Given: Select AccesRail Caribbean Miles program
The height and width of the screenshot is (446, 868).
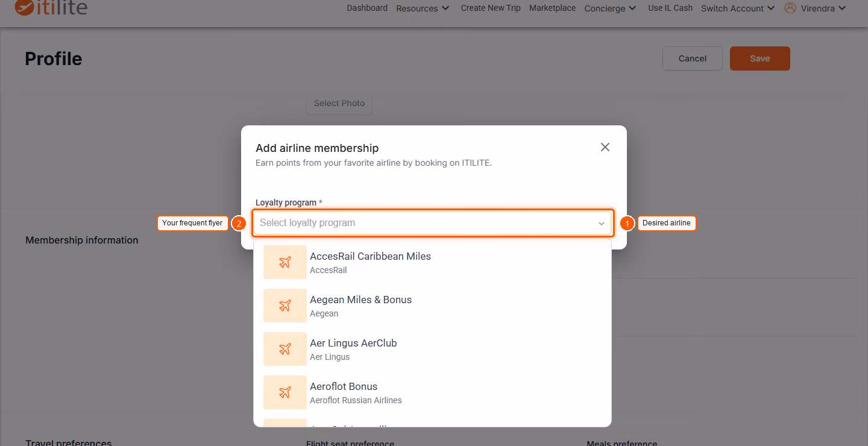Looking at the screenshot, I should (x=433, y=262).
